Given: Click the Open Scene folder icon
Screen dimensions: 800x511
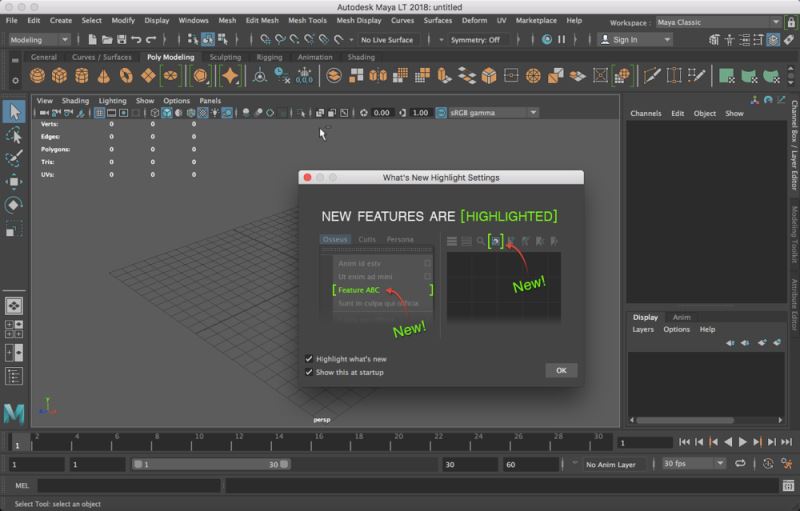Looking at the screenshot, I should pyautogui.click(x=107, y=39).
